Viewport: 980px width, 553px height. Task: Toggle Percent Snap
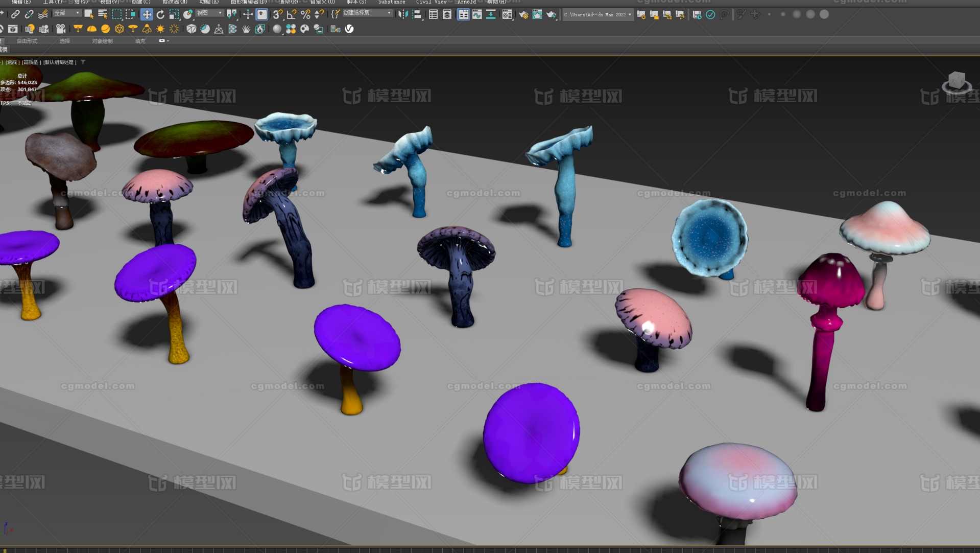point(305,14)
